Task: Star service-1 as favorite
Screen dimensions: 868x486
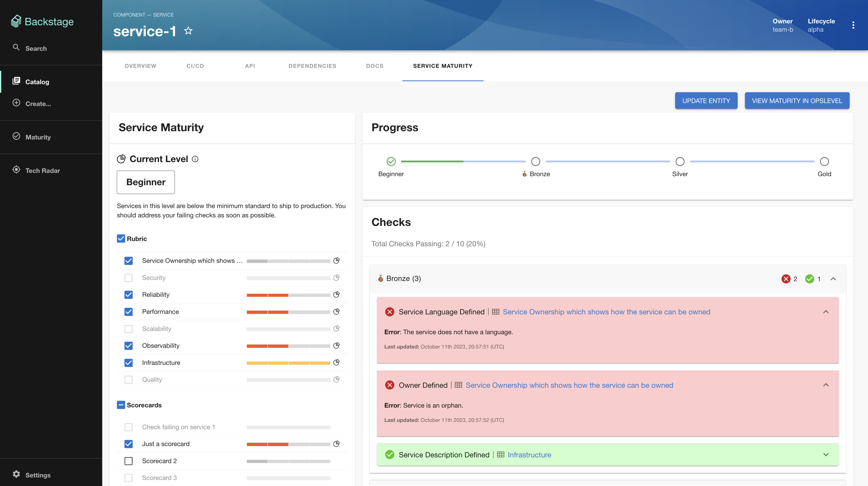Action: click(188, 31)
